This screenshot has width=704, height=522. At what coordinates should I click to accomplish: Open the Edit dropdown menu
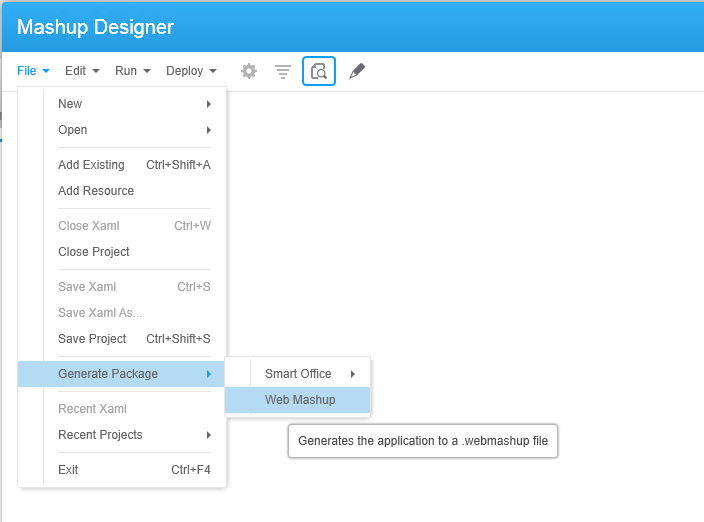click(x=82, y=71)
